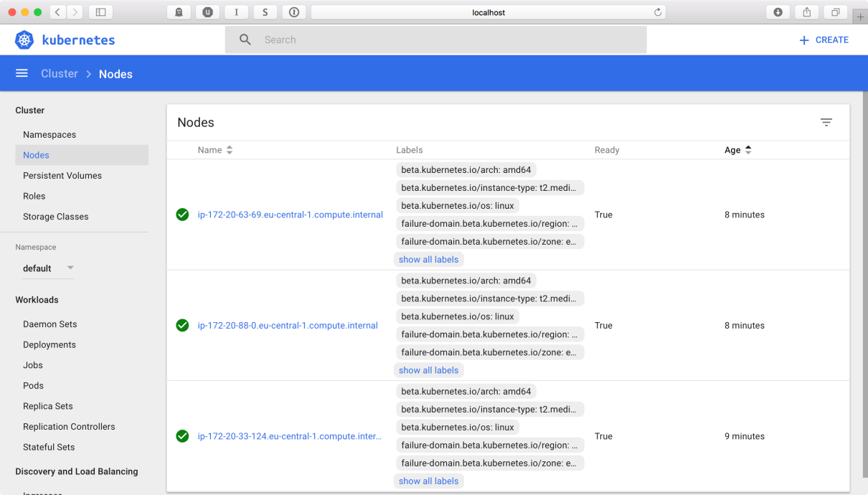The image size is (868, 495).
Task: Open the hamburger navigation menu
Action: pos(22,72)
